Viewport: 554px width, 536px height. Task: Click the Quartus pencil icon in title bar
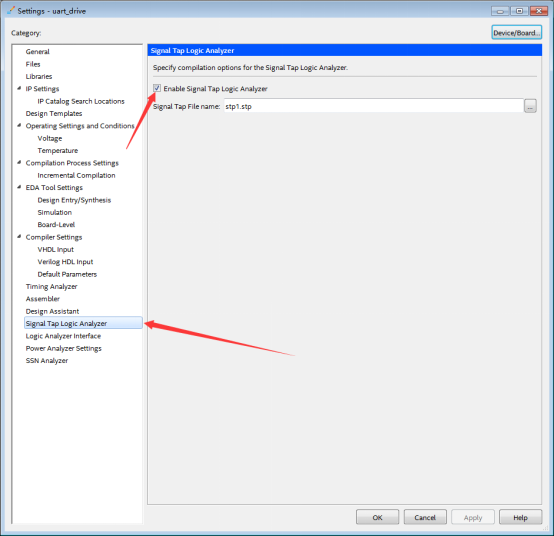(x=11, y=10)
